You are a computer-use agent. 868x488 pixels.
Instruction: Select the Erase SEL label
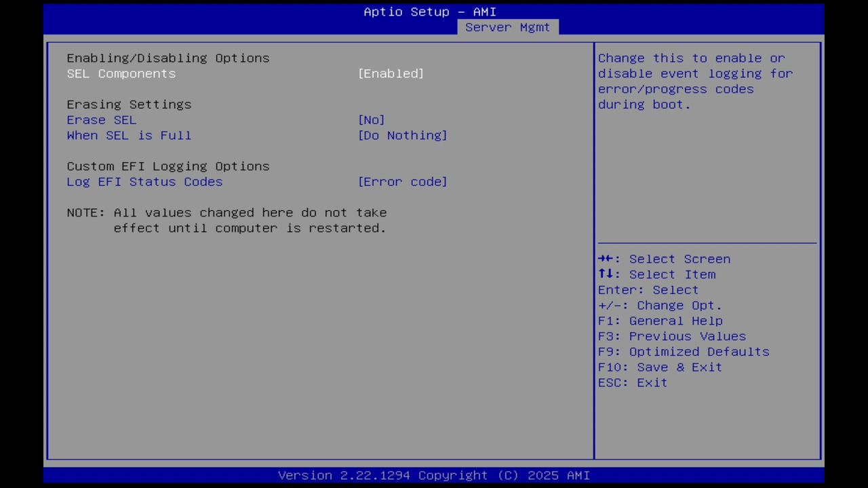click(101, 120)
